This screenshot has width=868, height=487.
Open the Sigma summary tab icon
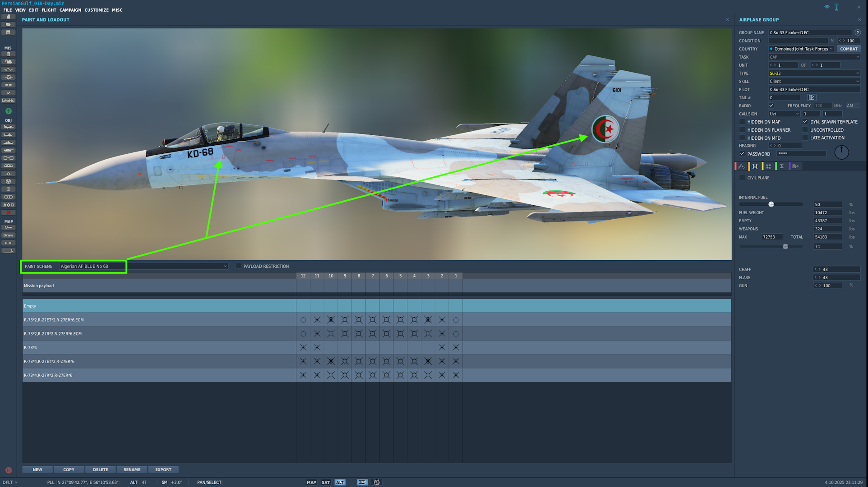(781, 166)
